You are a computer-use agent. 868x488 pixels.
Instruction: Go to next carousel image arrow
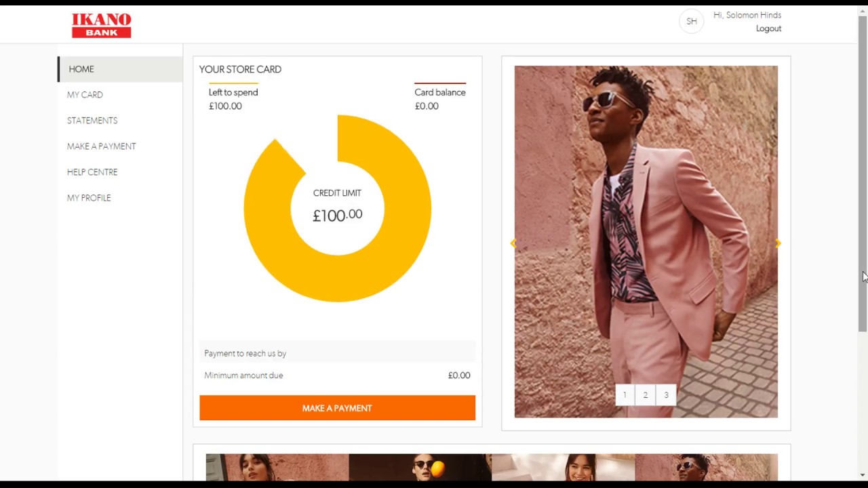778,243
